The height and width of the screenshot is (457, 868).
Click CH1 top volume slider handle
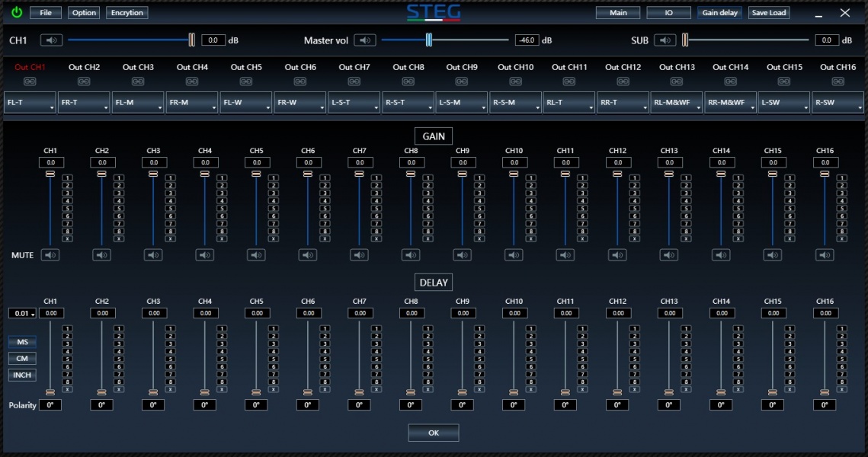[191, 40]
